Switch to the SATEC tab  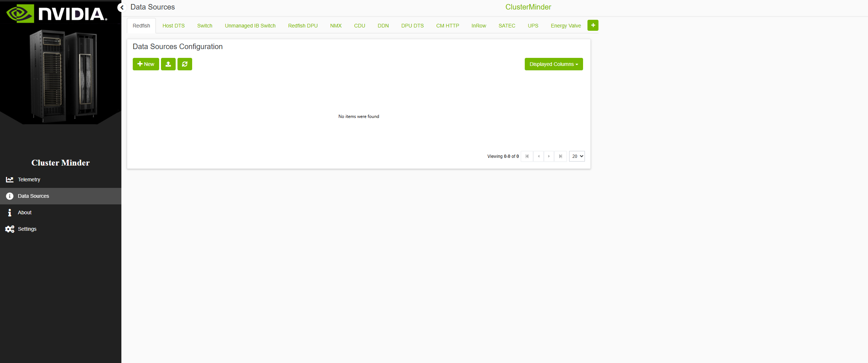[x=507, y=26]
